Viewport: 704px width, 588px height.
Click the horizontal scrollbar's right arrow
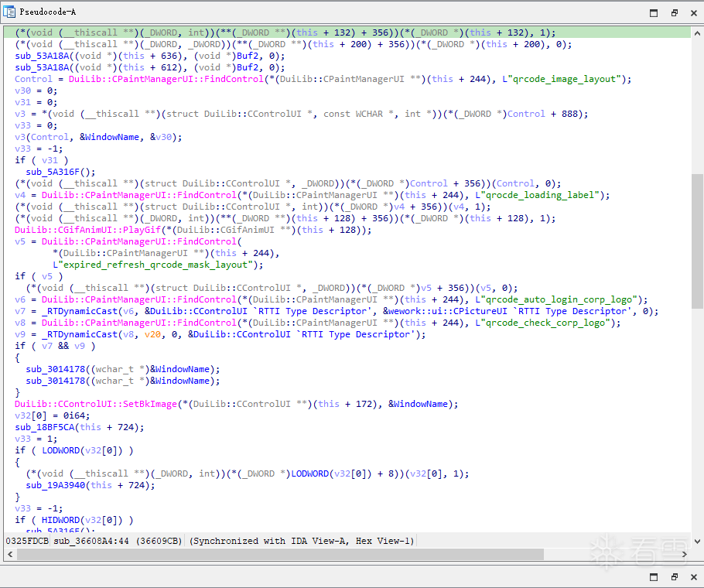tap(685, 554)
